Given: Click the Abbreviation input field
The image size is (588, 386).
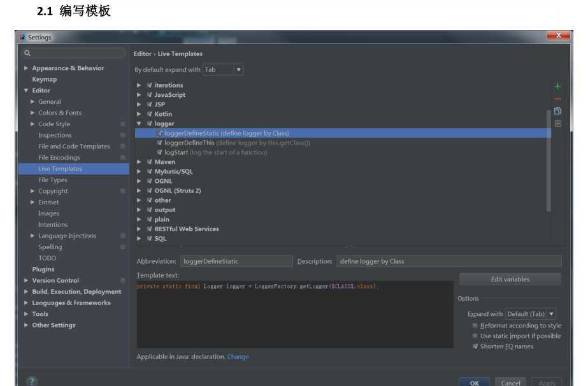Looking at the screenshot, I should pyautogui.click(x=236, y=261).
